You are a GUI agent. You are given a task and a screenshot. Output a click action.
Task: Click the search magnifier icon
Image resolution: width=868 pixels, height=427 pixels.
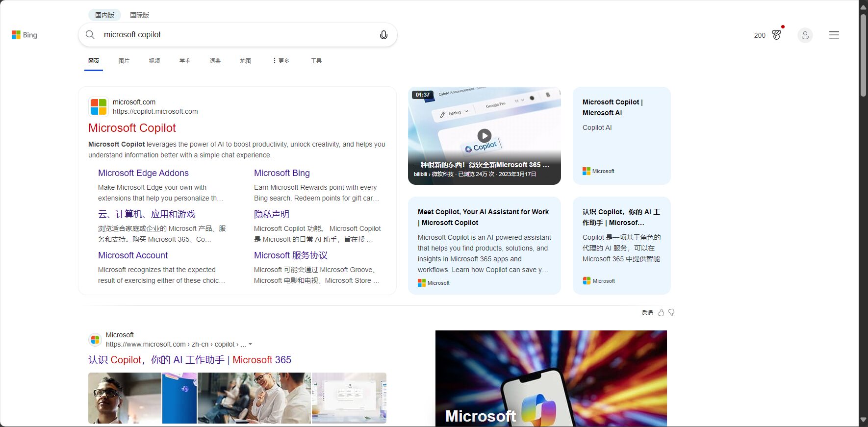click(x=90, y=35)
